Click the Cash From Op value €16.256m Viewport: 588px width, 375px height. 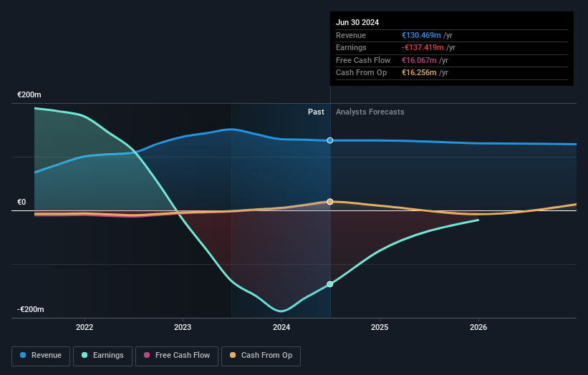point(419,73)
